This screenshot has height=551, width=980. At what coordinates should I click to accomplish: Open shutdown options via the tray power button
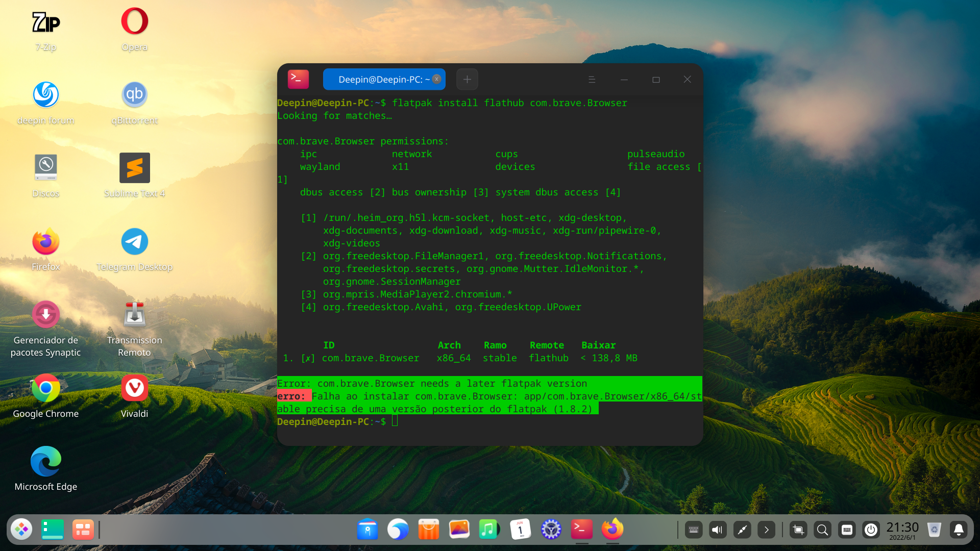871,530
